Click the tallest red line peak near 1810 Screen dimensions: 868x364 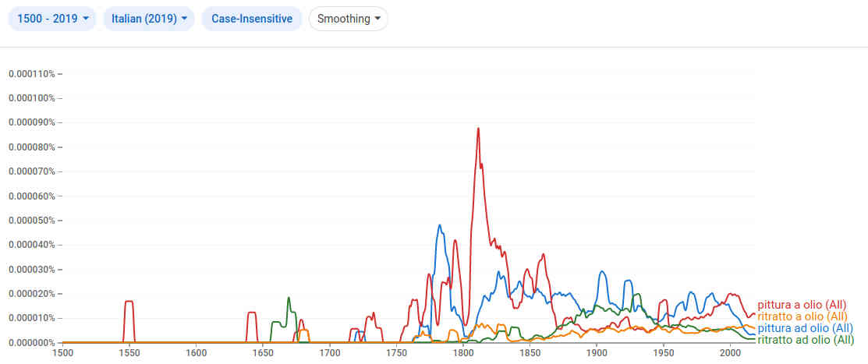coord(477,129)
